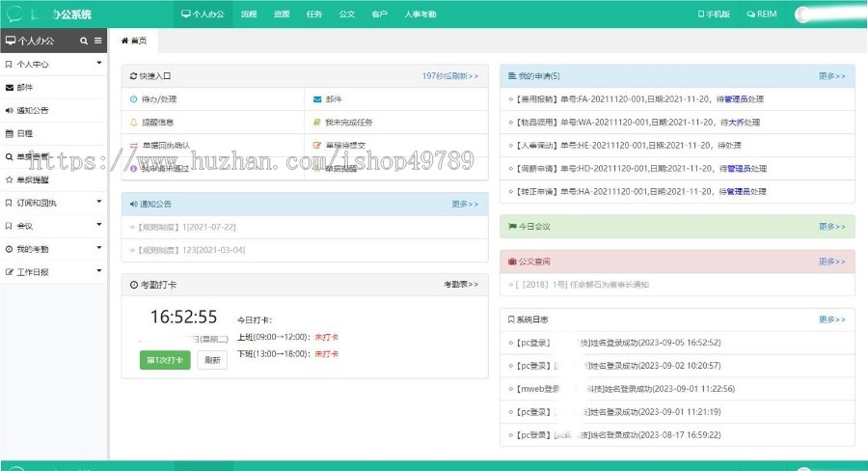Click the 16:52:55 clock display
Image resolution: width=868 pixels, height=471 pixels.
click(184, 317)
